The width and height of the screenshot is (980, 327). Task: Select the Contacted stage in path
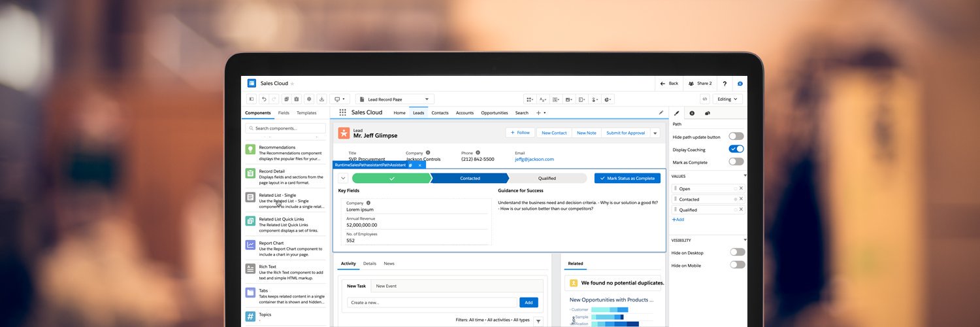(469, 178)
